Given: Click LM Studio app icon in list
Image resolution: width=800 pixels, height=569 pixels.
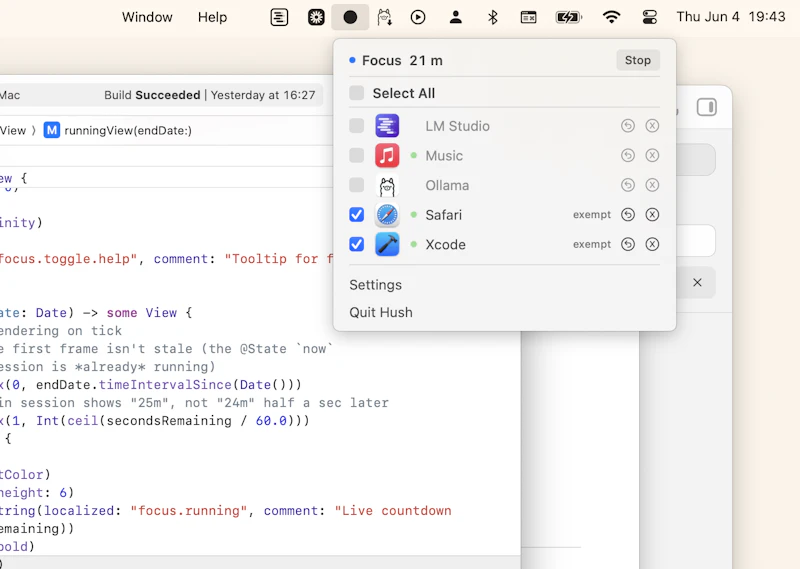Looking at the screenshot, I should tap(387, 126).
